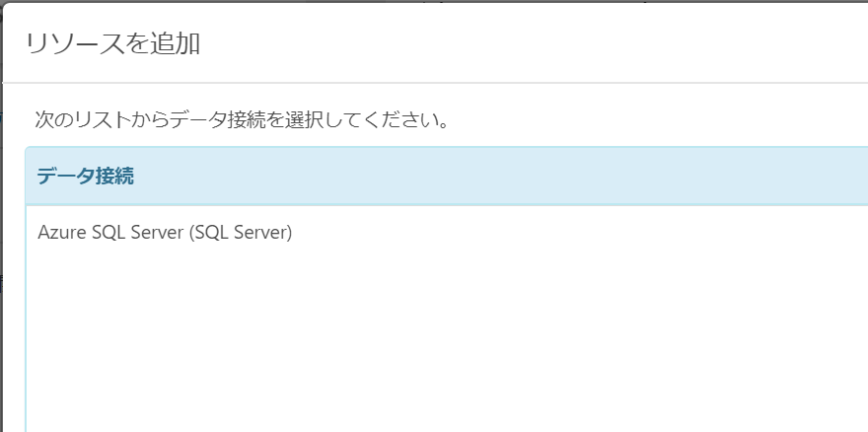This screenshot has width=868, height=432.
Task: Pick the SQL Server data connection row
Action: (446, 232)
